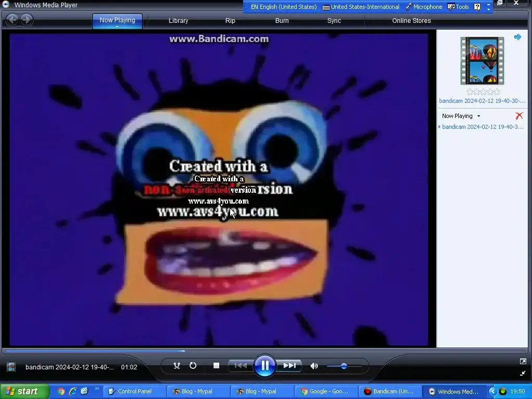Pause the playing video
Screen dimensions: 532x399
[264, 365]
